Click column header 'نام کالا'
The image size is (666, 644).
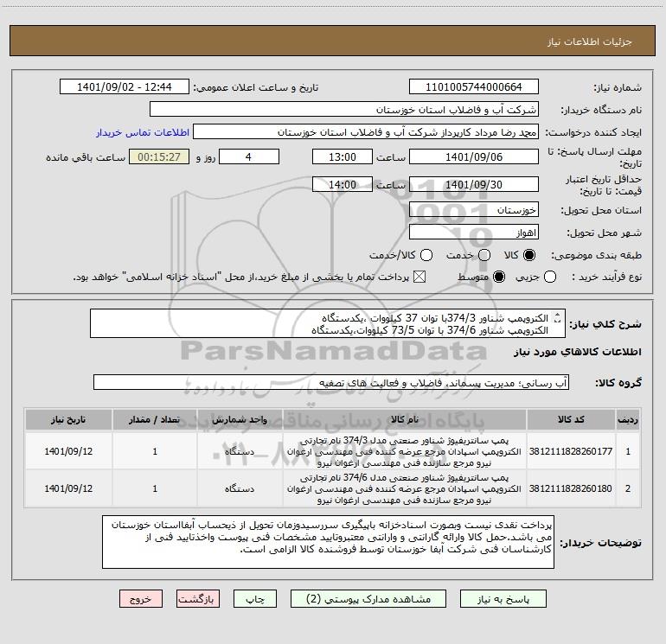pyautogui.click(x=405, y=419)
